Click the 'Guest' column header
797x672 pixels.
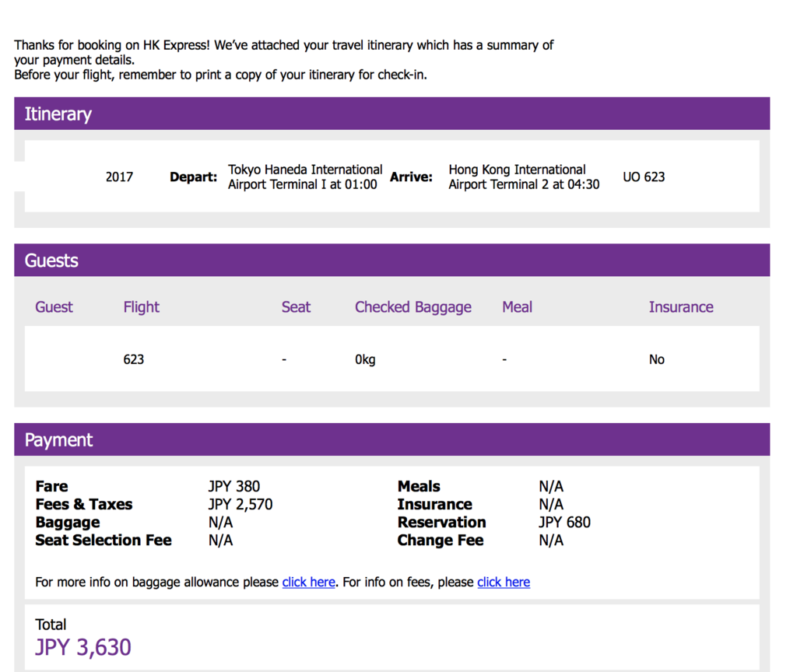[x=54, y=307]
